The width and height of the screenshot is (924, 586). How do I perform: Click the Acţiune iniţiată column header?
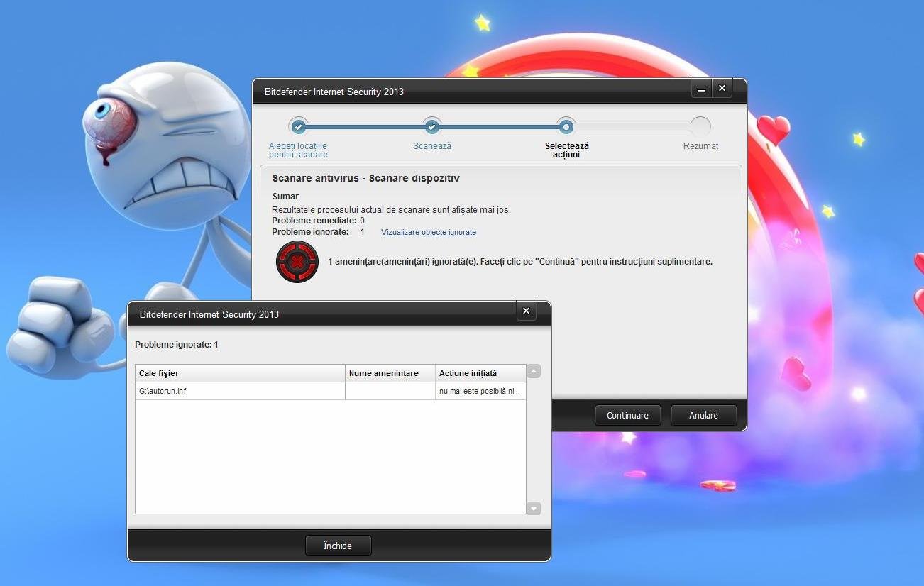480,373
